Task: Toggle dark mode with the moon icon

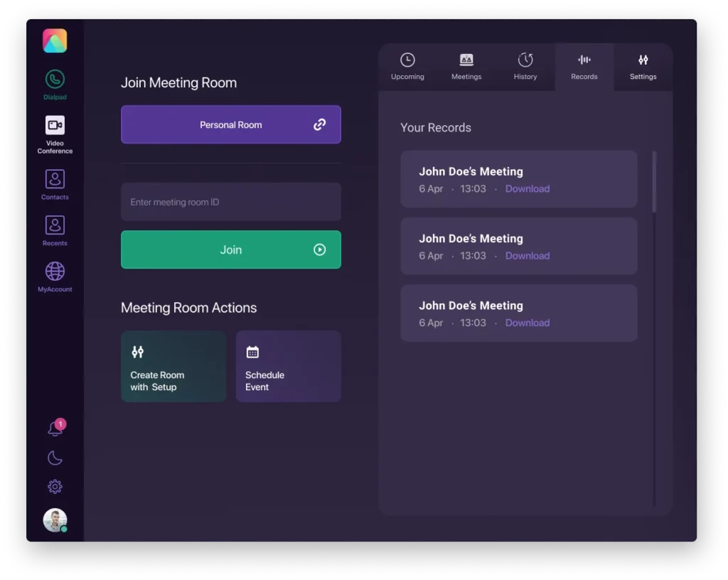Action: pos(55,458)
